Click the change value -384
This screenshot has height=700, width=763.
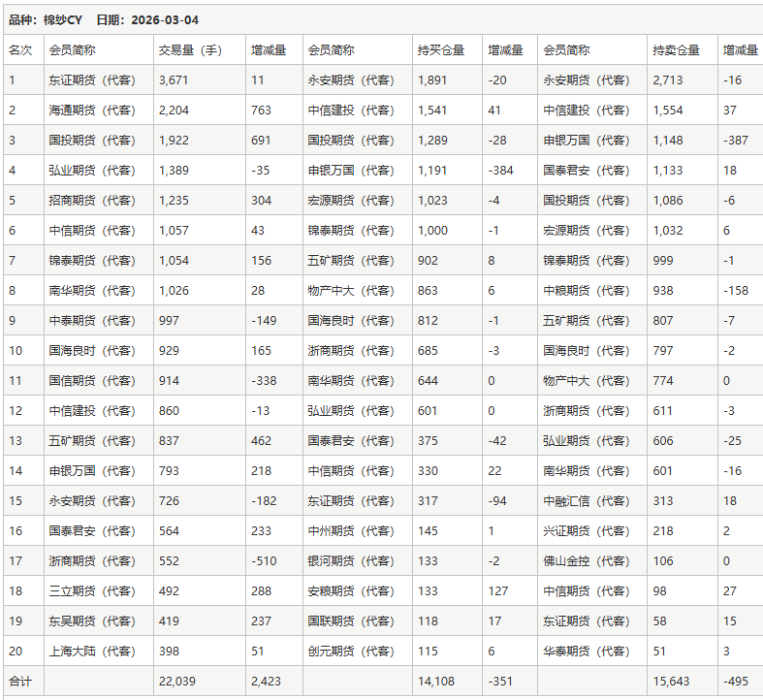click(500, 171)
